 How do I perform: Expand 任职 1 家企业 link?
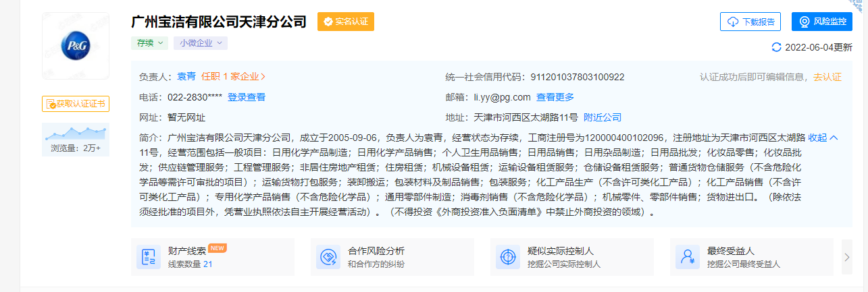234,77
